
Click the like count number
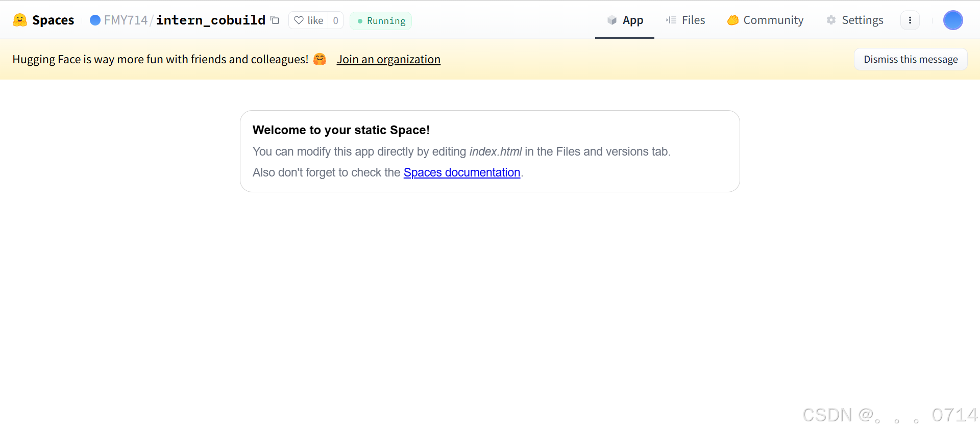335,20
